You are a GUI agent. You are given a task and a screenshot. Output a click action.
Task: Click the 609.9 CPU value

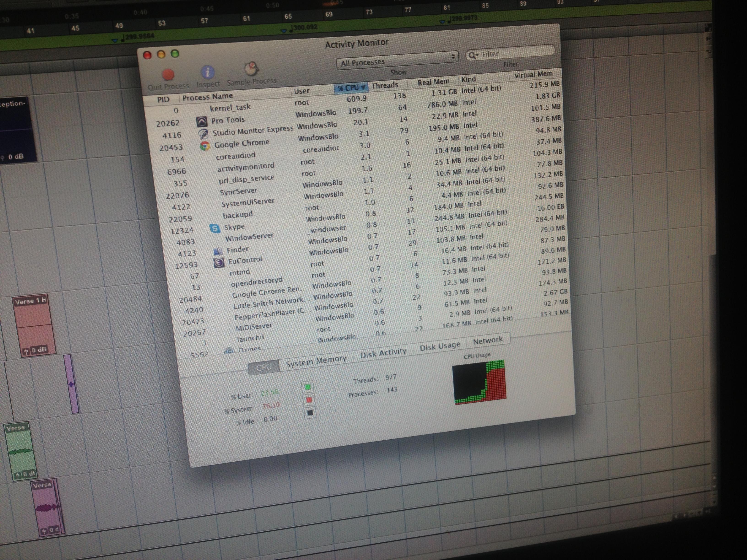coord(356,99)
